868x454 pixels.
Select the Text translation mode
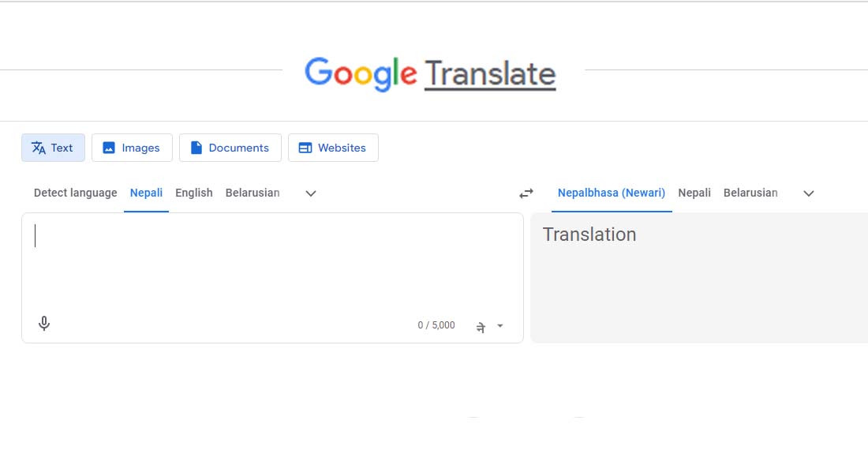coord(53,148)
